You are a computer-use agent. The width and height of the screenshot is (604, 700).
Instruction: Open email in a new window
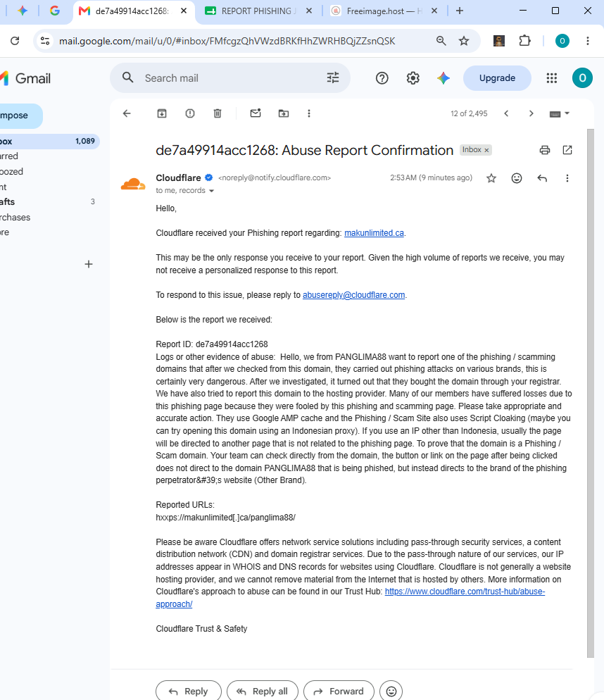click(x=567, y=150)
